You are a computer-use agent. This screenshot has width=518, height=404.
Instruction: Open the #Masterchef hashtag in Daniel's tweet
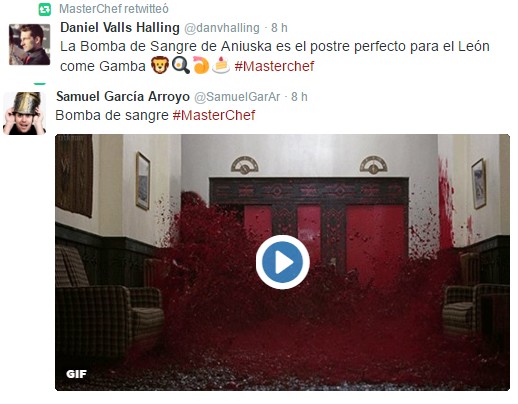[274, 66]
